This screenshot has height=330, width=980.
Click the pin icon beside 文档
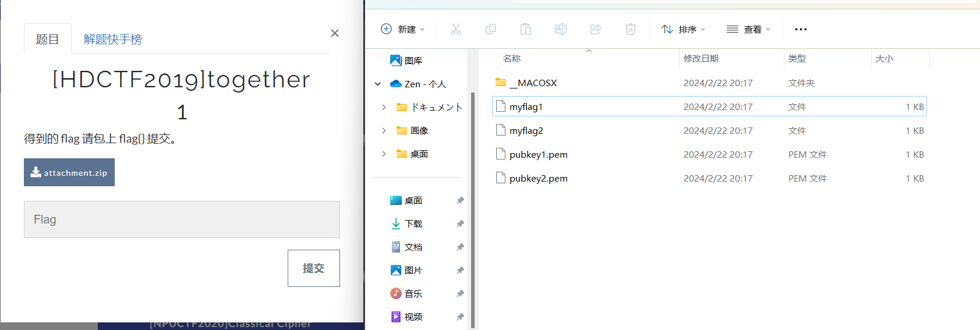[460, 247]
